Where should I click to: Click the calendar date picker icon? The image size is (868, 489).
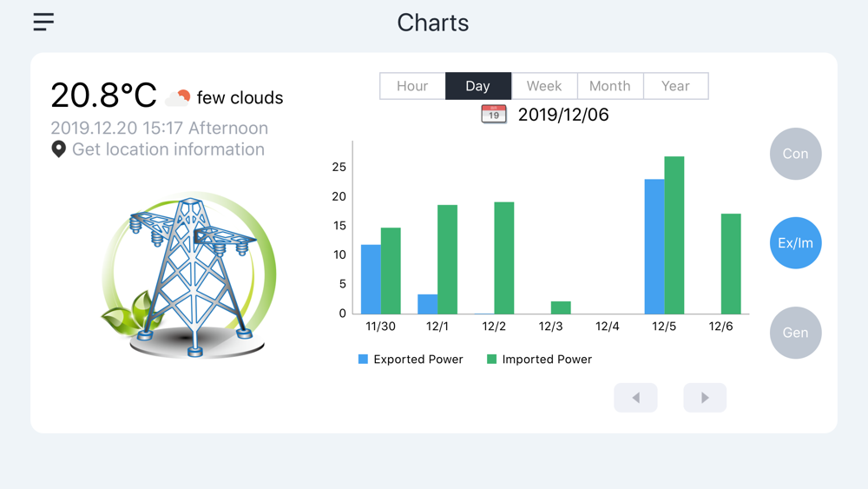click(x=494, y=115)
